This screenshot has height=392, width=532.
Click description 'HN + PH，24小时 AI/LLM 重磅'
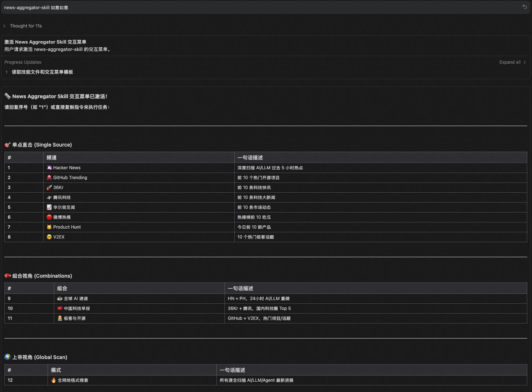click(258, 299)
